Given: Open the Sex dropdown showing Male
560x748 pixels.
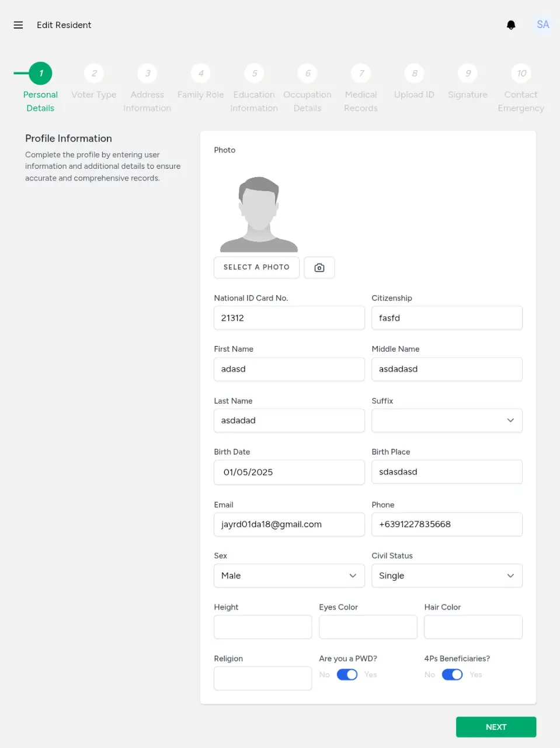Looking at the screenshot, I should pyautogui.click(x=289, y=576).
